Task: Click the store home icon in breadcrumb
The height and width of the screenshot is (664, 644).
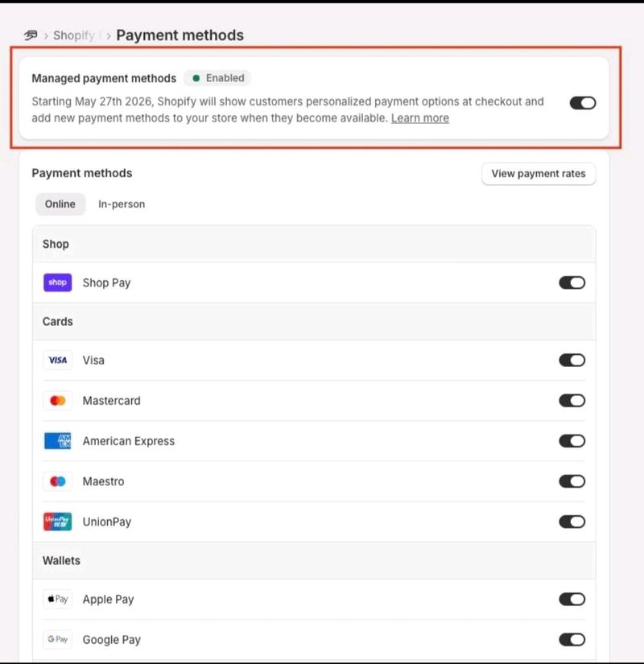Action: [x=31, y=35]
